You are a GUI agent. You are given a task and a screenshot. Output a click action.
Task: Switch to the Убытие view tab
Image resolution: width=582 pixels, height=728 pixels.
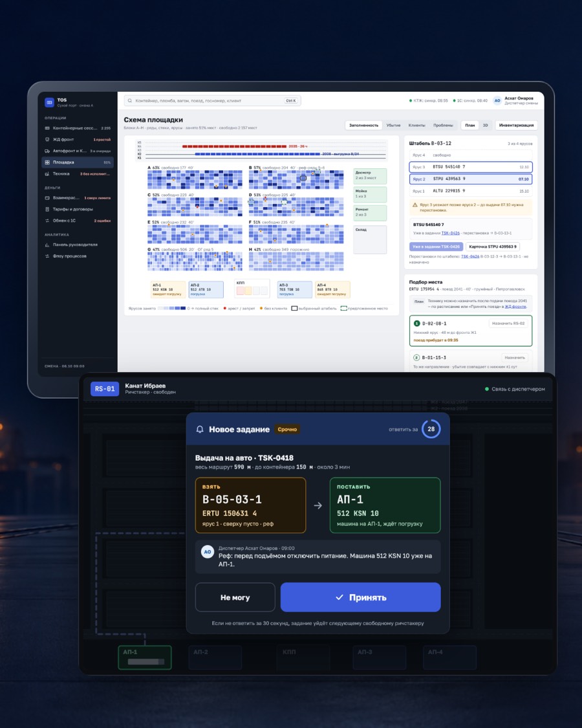(394, 126)
